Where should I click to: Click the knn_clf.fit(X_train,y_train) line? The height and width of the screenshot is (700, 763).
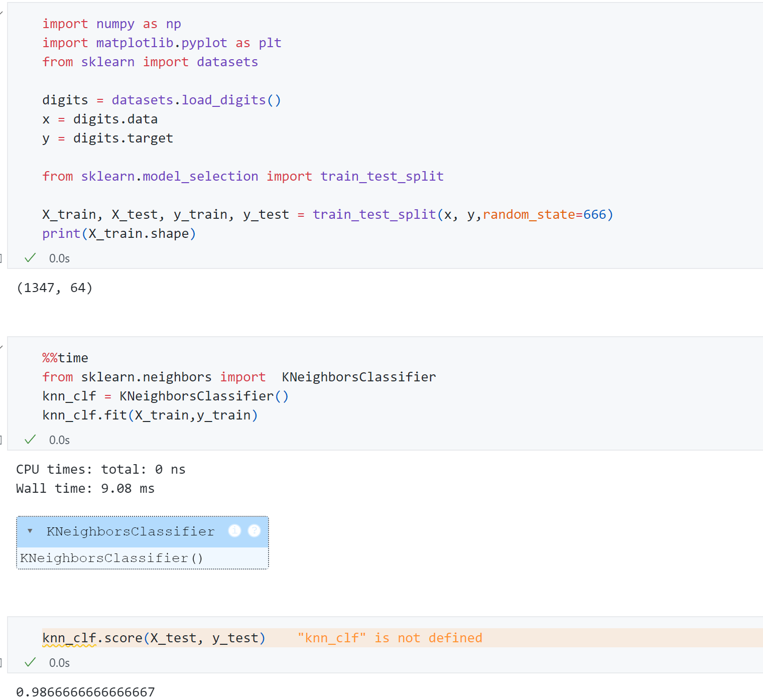pyautogui.click(x=150, y=415)
